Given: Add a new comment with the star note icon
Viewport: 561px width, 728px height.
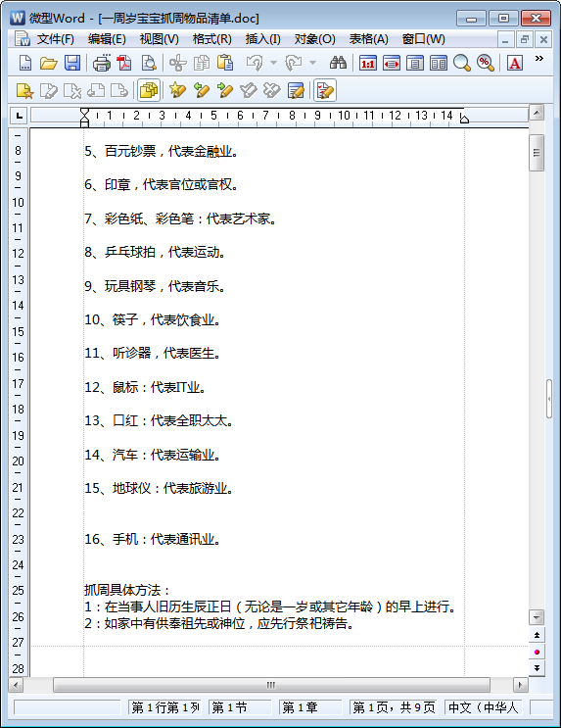Looking at the screenshot, I should (x=25, y=90).
